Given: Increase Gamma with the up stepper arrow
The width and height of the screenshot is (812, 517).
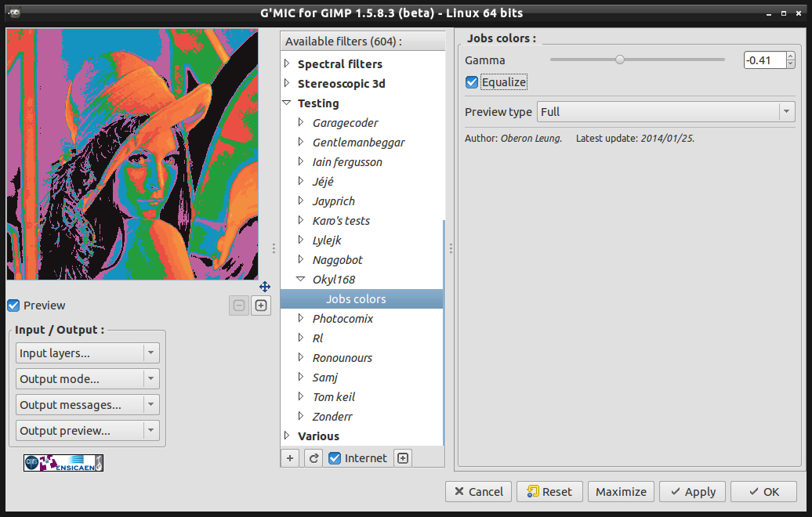Looking at the screenshot, I should [x=790, y=56].
